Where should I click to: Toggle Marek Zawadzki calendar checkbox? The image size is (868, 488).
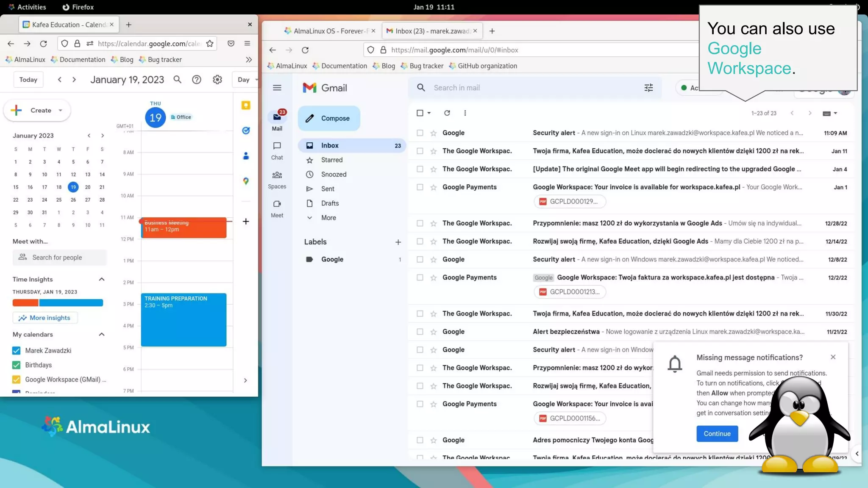17,351
